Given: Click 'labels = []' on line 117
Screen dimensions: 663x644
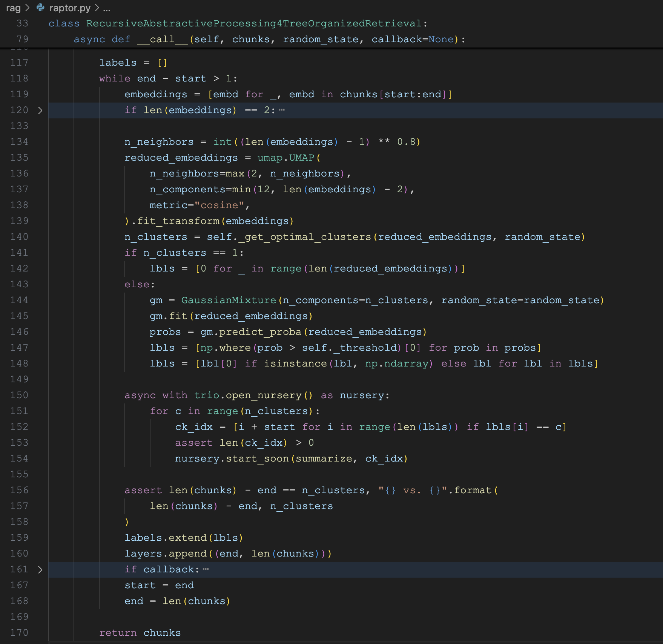Looking at the screenshot, I should coord(133,63).
